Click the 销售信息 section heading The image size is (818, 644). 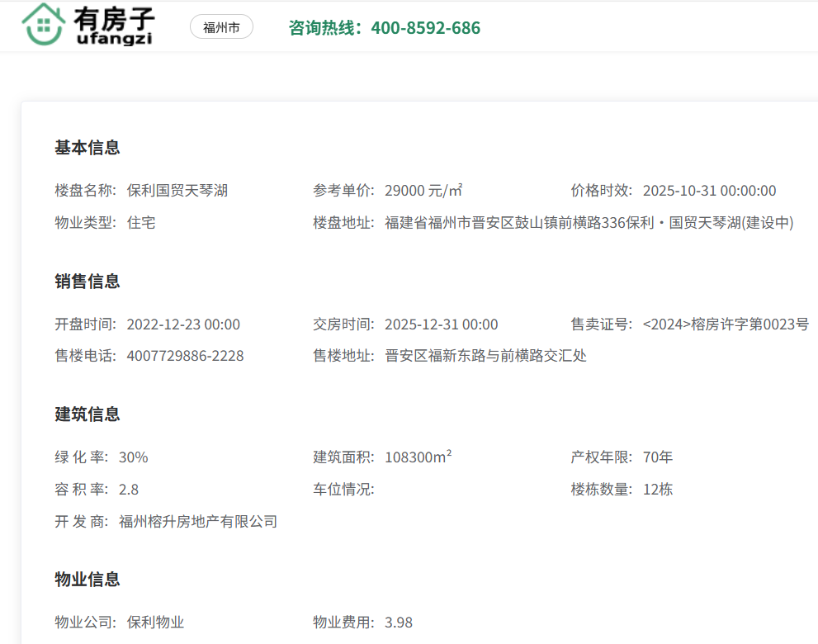tap(87, 282)
